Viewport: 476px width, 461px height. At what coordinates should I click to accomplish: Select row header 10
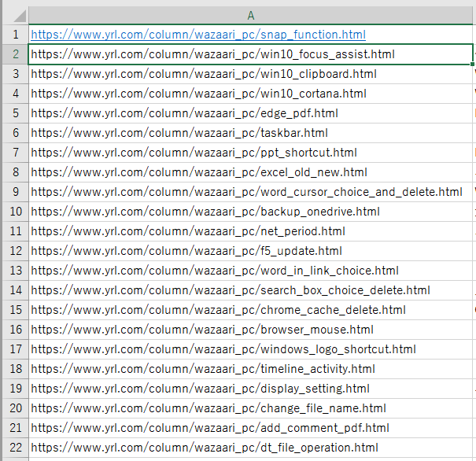pyautogui.click(x=16, y=212)
